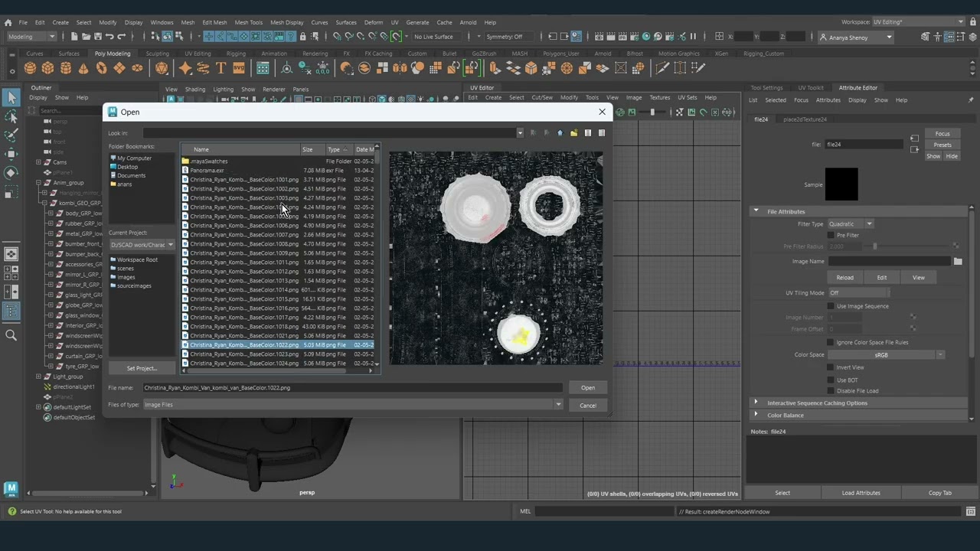
Task: Click the Reload button
Action: [x=844, y=278]
